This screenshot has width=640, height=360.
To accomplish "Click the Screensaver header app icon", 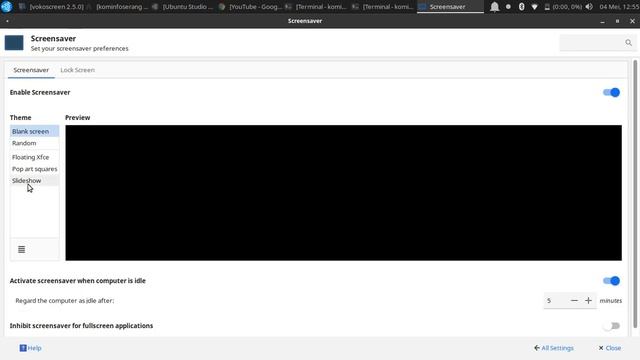I will click(14, 42).
